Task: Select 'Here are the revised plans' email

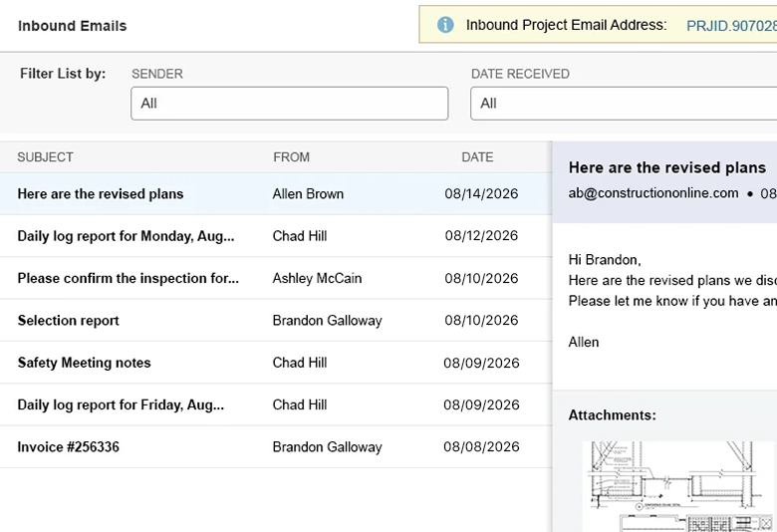Action: (276, 194)
